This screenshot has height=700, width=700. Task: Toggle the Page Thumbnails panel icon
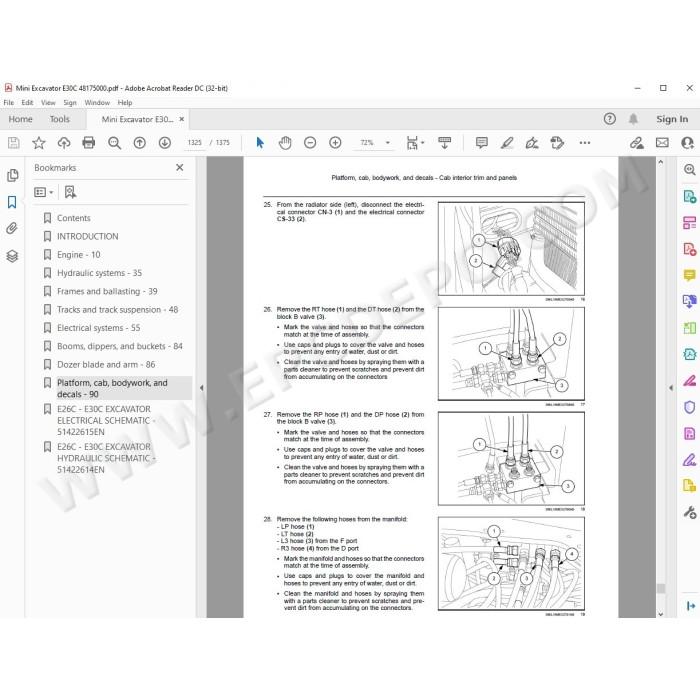coord(12,175)
